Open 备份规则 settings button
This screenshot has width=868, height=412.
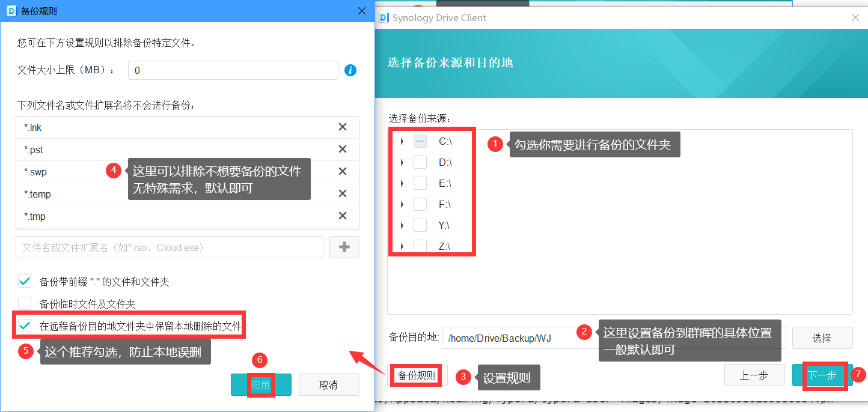[417, 375]
